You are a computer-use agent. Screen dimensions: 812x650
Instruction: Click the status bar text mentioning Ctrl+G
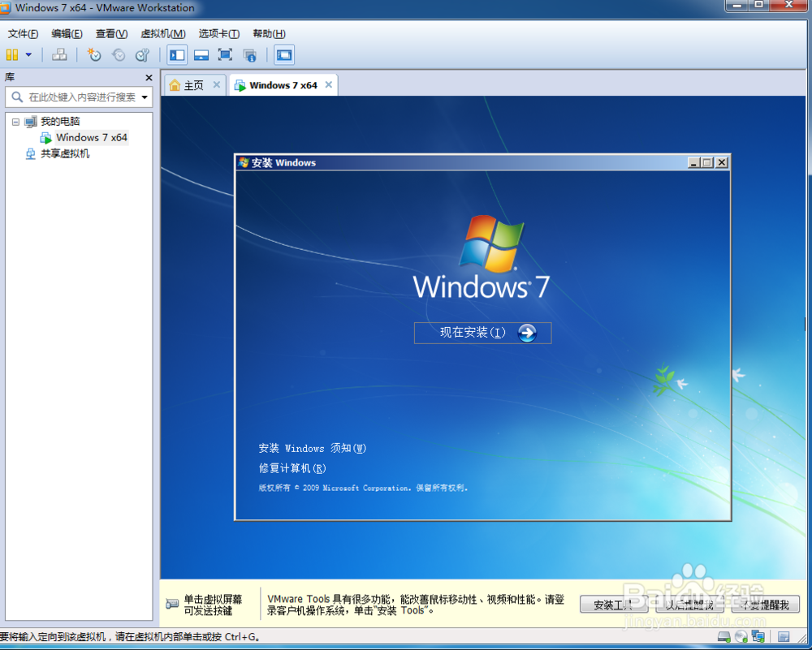pyautogui.click(x=129, y=636)
